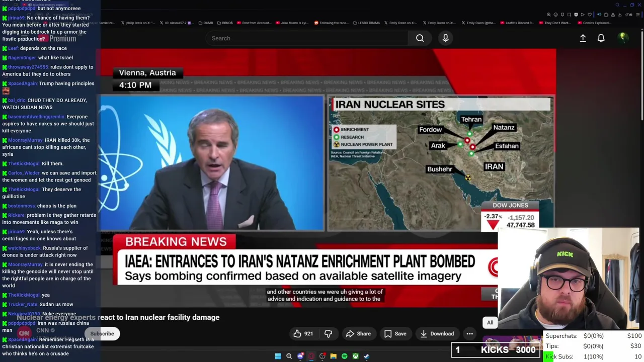Viewport: 644px width, 362px height.
Task: Add page to bookmarks with heart icon
Action: click(x=590, y=15)
